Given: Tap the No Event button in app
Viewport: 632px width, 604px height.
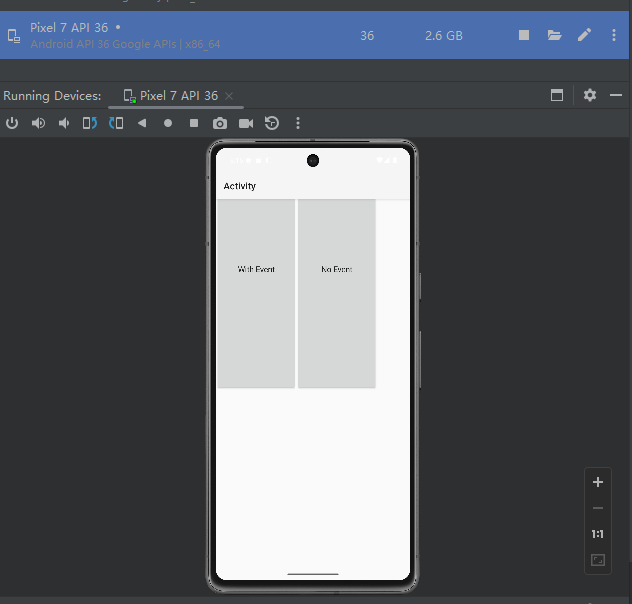Looking at the screenshot, I should pos(337,293).
